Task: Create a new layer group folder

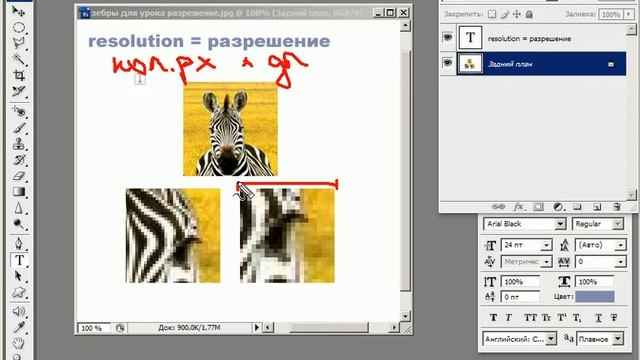Action: pyautogui.click(x=577, y=207)
